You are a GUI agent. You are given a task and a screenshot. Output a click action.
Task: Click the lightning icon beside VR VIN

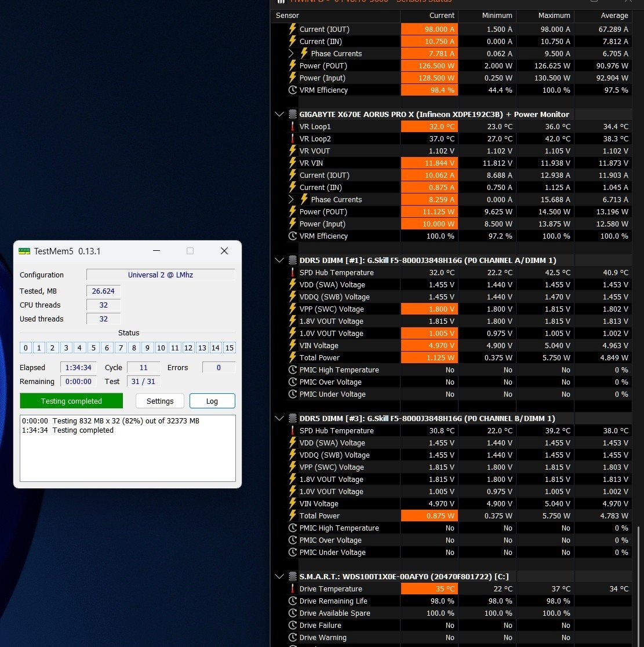click(293, 163)
